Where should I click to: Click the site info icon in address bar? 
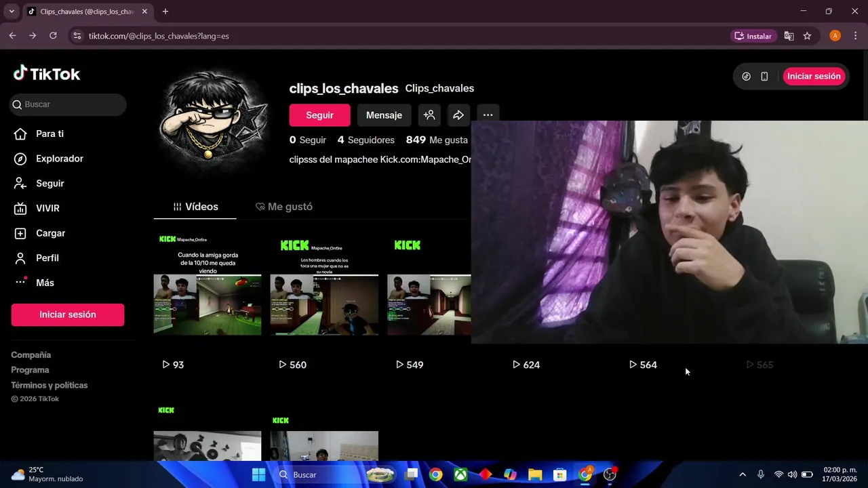77,36
